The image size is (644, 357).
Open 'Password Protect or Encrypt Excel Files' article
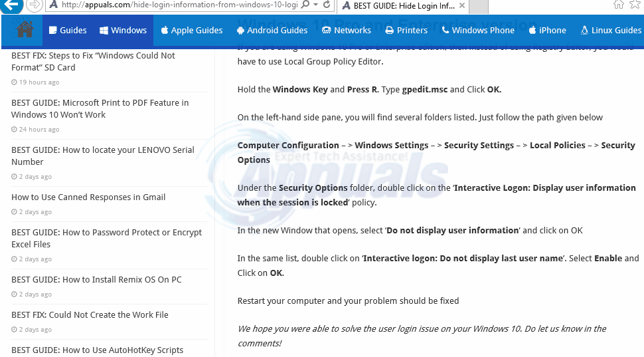point(106,238)
